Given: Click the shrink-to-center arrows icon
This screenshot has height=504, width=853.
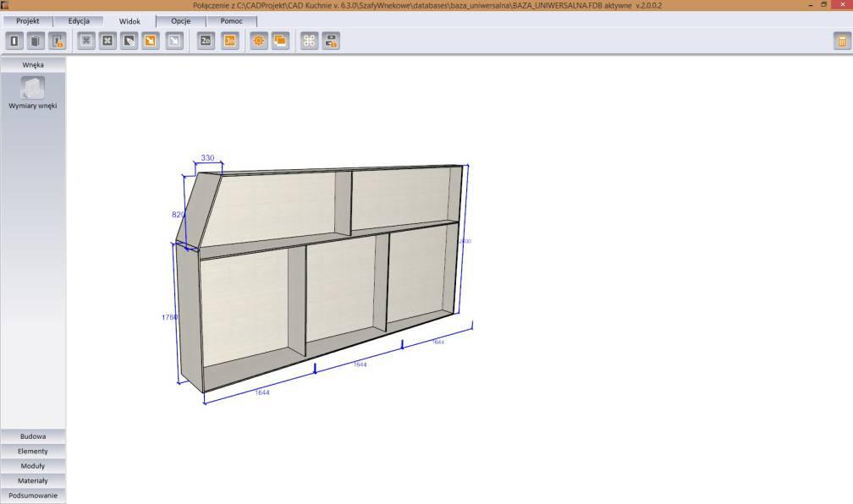Looking at the screenshot, I should coord(86,41).
